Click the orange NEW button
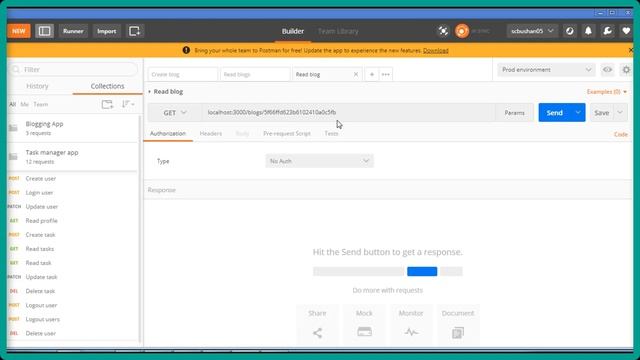Screen dimensions: 640x360 pyautogui.click(x=19, y=31)
